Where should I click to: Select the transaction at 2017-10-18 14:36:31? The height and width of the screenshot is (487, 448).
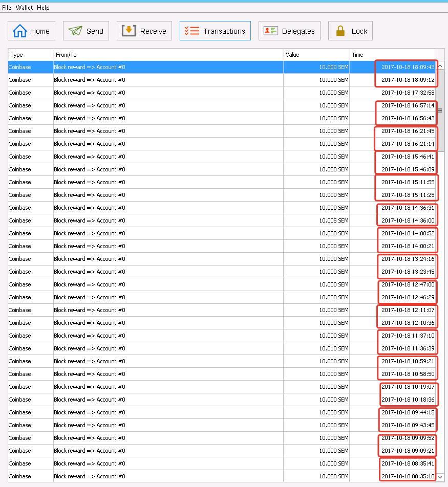click(221, 208)
